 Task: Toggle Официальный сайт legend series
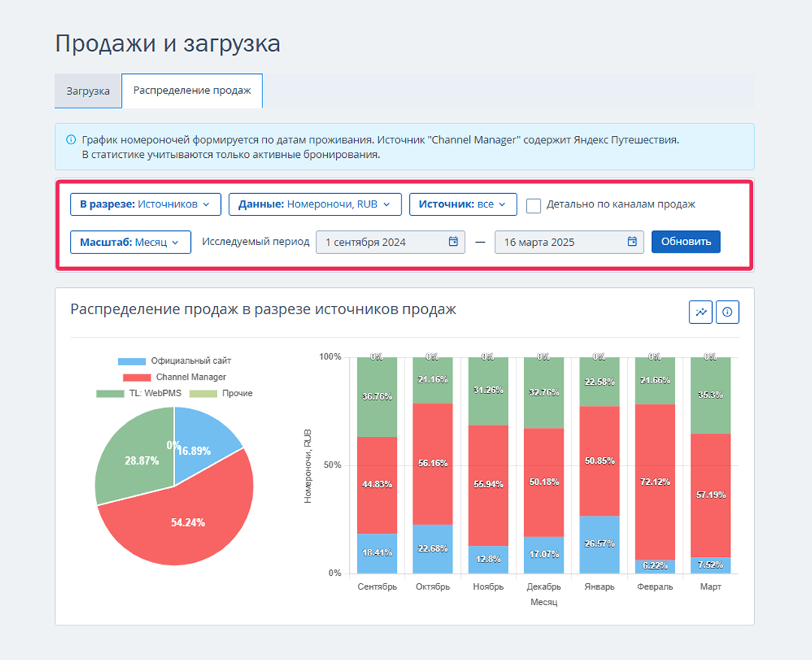[174, 361]
